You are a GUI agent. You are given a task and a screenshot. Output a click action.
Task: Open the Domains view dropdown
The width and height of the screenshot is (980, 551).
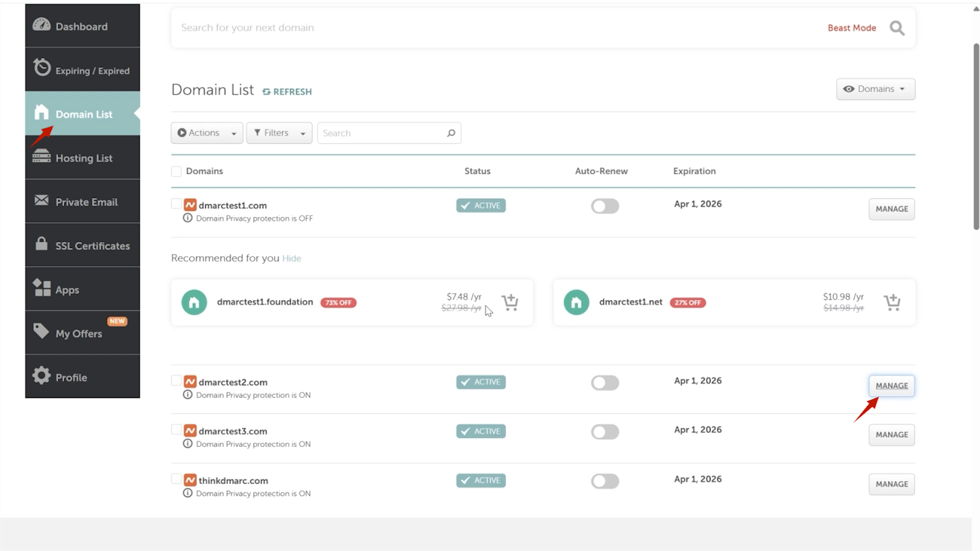coord(875,89)
